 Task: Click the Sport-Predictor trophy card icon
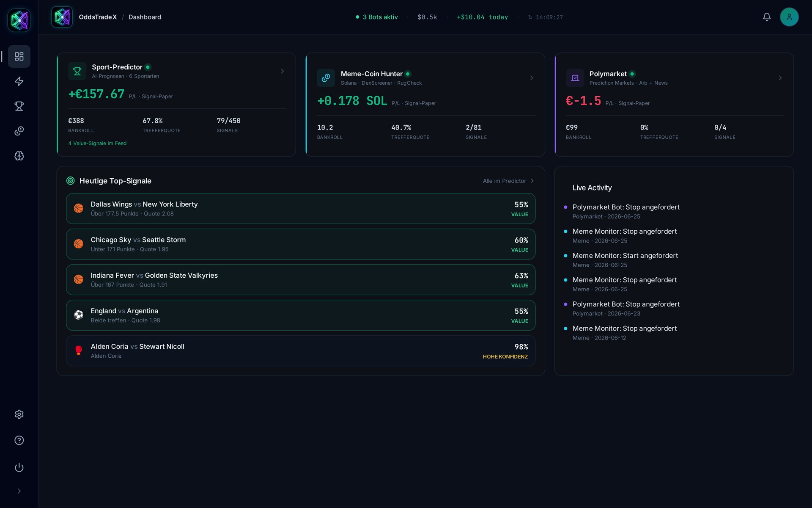coord(77,71)
